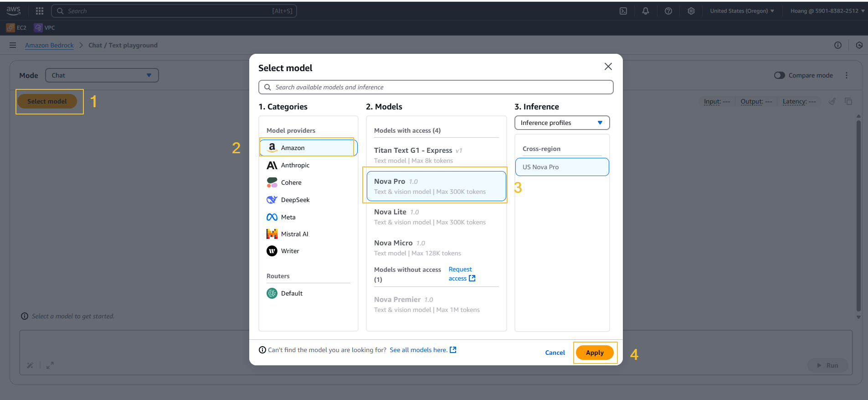The image size is (868, 400).
Task: Click the magic wand prompt icon
Action: 30,365
